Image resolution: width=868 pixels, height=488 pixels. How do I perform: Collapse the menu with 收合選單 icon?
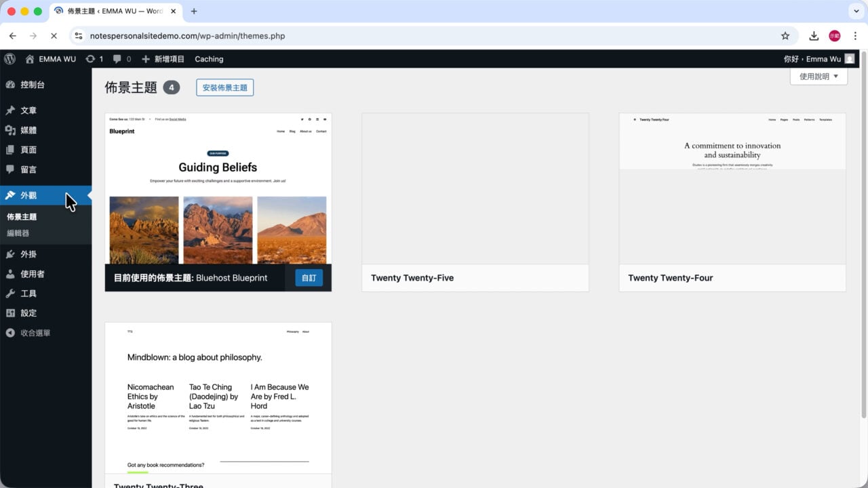click(10, 333)
